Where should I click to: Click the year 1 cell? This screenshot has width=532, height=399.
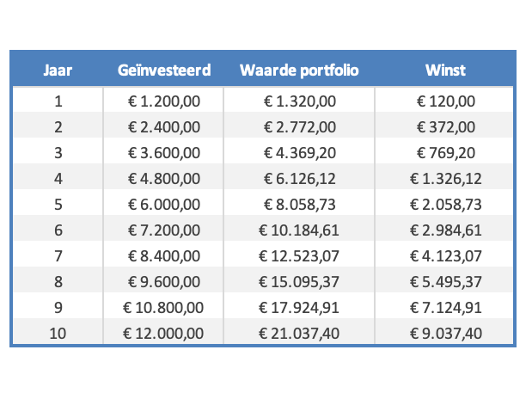58,101
